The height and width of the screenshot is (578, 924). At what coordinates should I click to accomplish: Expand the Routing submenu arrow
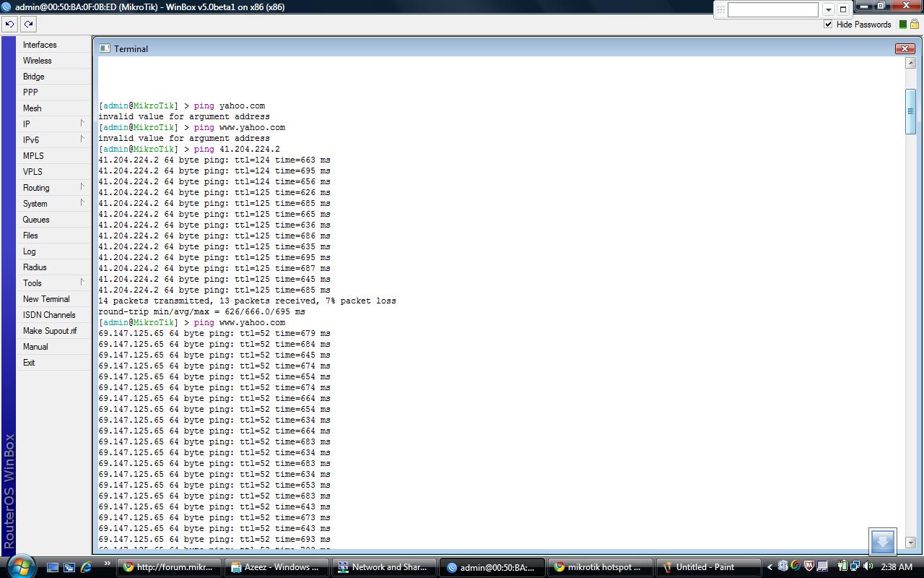pyautogui.click(x=82, y=187)
